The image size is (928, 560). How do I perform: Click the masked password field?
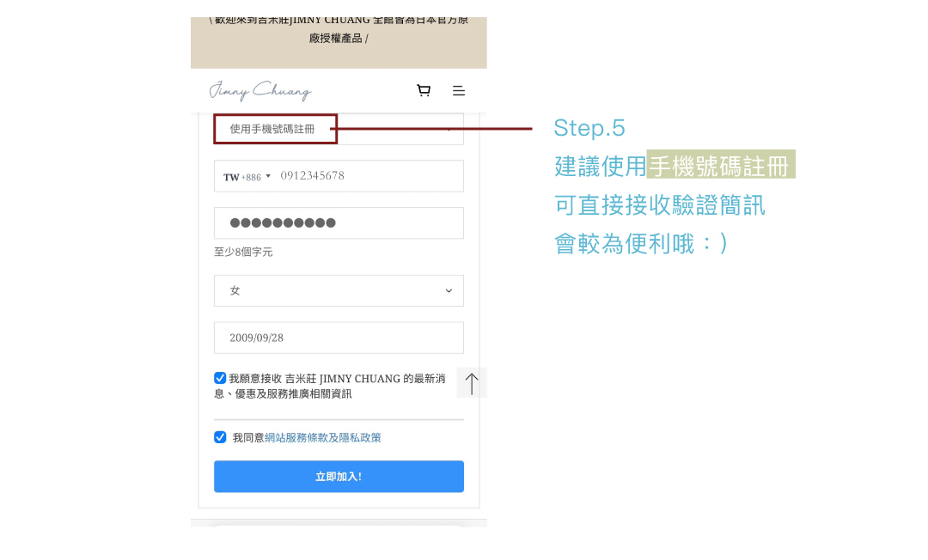click(339, 223)
